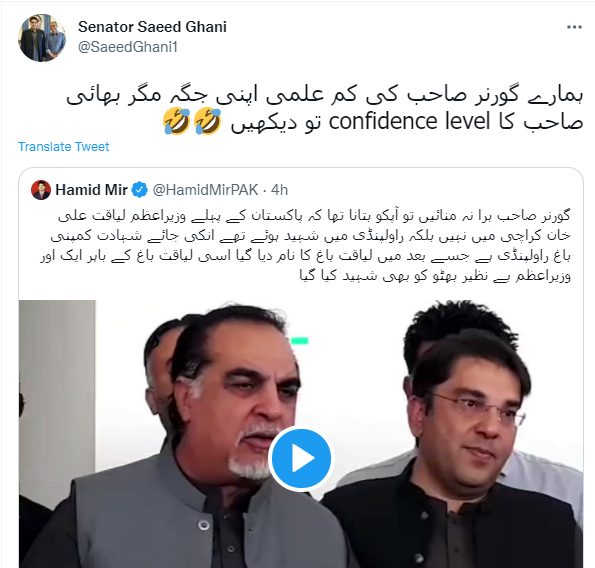595x568 pixels.
Task: Click the small green marker in video
Action: coord(300,341)
